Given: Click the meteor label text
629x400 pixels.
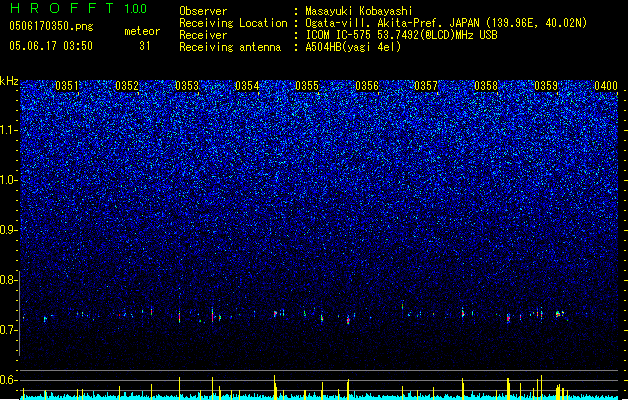Looking at the screenshot, I should 142,31.
